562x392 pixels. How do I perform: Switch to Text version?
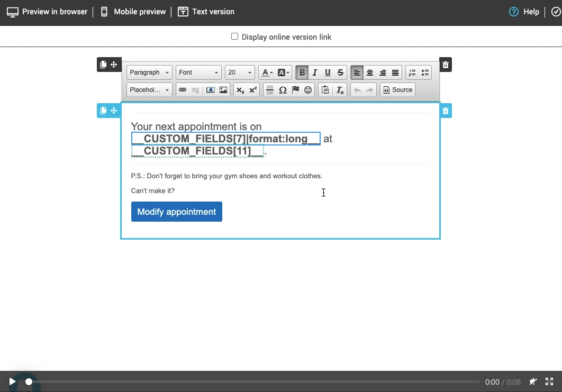206,12
